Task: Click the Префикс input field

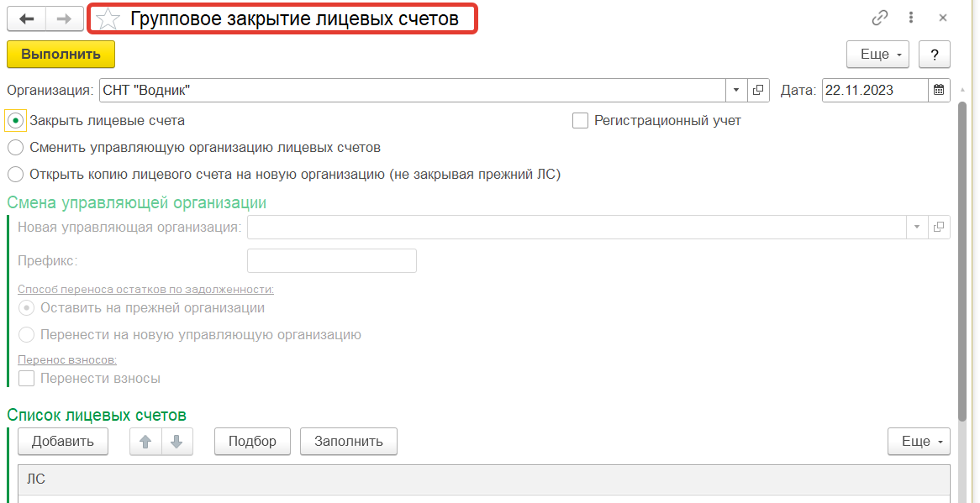Action: pos(332,261)
